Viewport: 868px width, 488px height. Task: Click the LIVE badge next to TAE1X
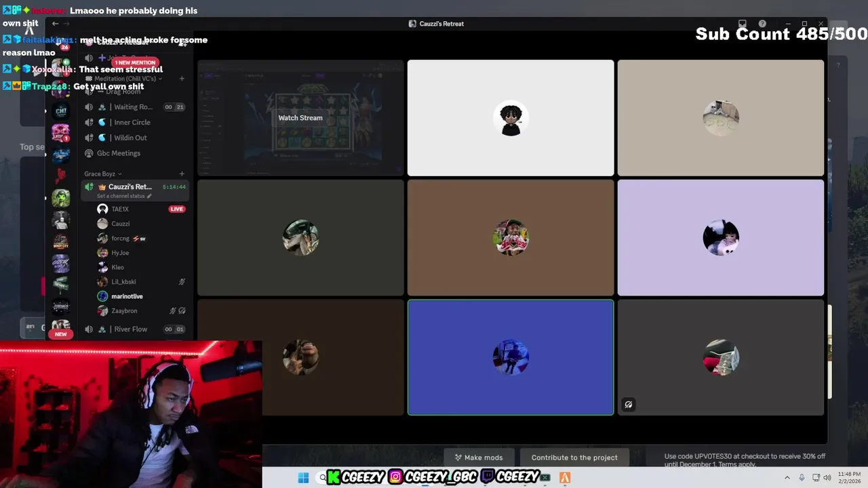pyautogui.click(x=176, y=209)
